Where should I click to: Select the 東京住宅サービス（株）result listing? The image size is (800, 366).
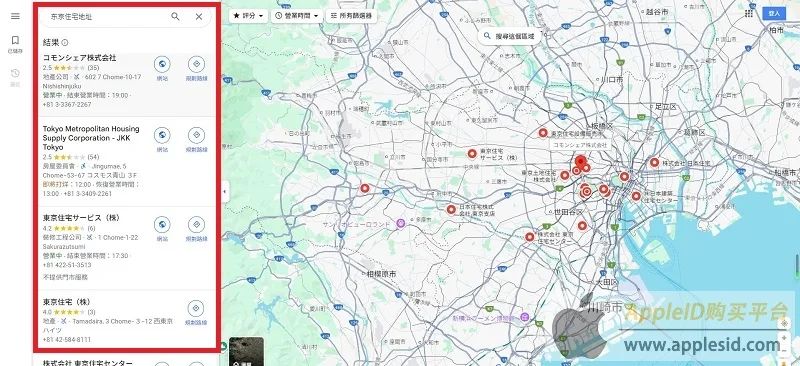(127, 248)
